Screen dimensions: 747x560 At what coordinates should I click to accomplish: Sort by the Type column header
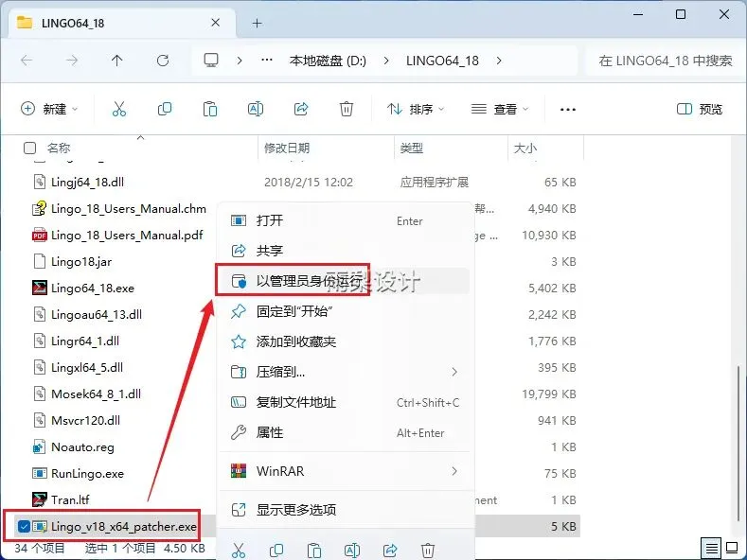pos(412,149)
